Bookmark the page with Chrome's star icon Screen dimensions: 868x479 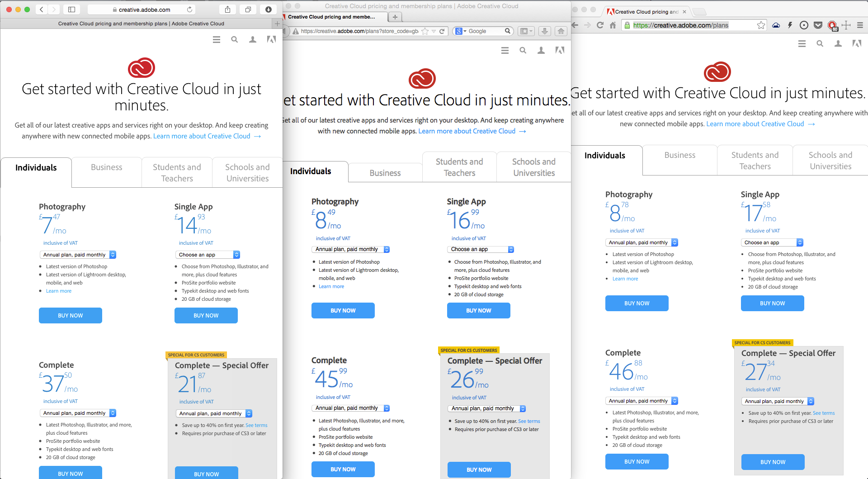pos(761,25)
